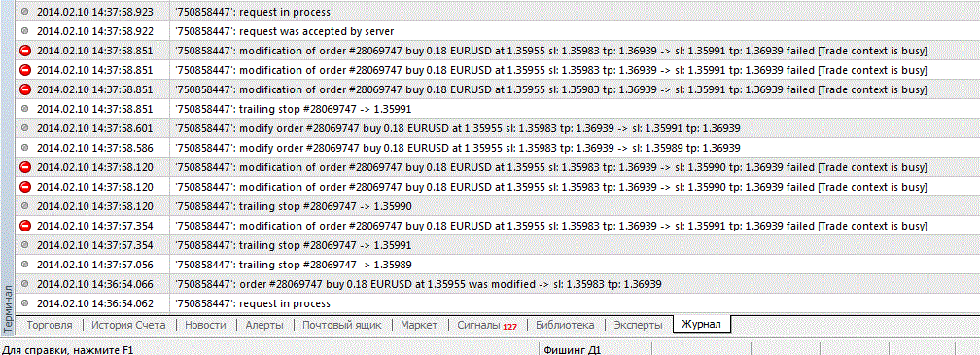Click the red 127 badge on Сигналы
The height and width of the screenshot is (355, 980).
pos(510,326)
